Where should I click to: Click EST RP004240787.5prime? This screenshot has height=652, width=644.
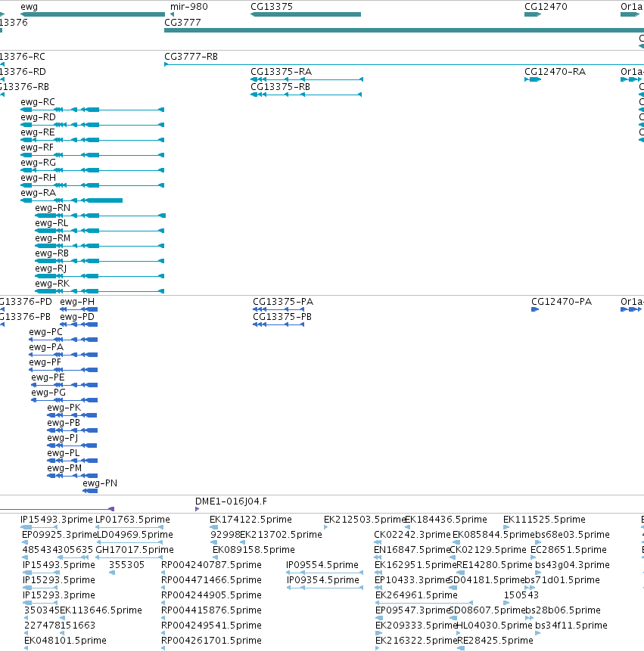pos(163,573)
